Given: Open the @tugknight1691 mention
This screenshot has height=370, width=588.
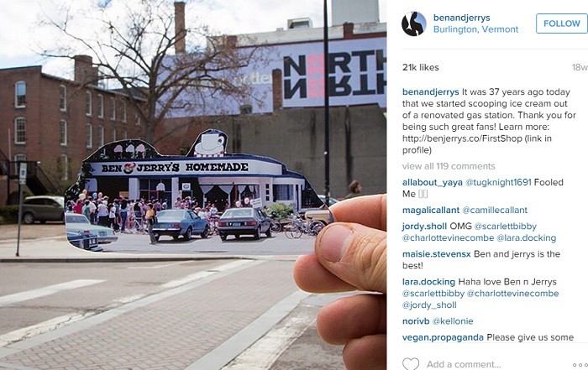Looking at the screenshot, I should (x=498, y=182).
